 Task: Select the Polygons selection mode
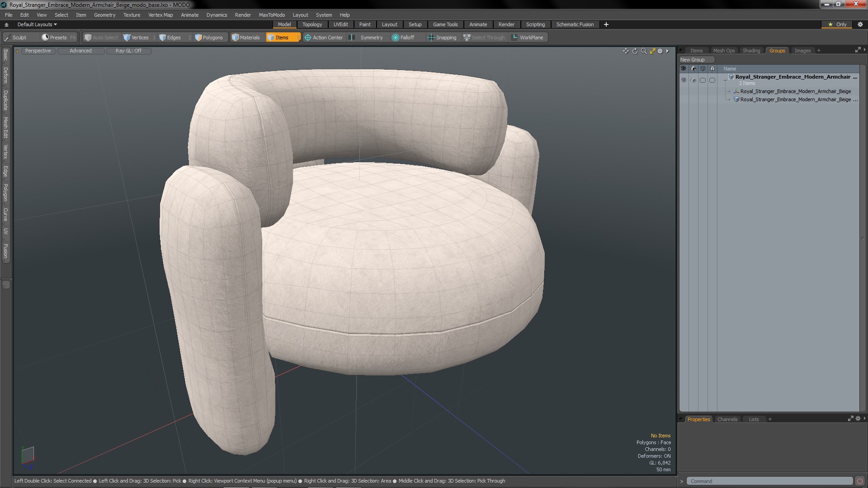click(x=209, y=38)
